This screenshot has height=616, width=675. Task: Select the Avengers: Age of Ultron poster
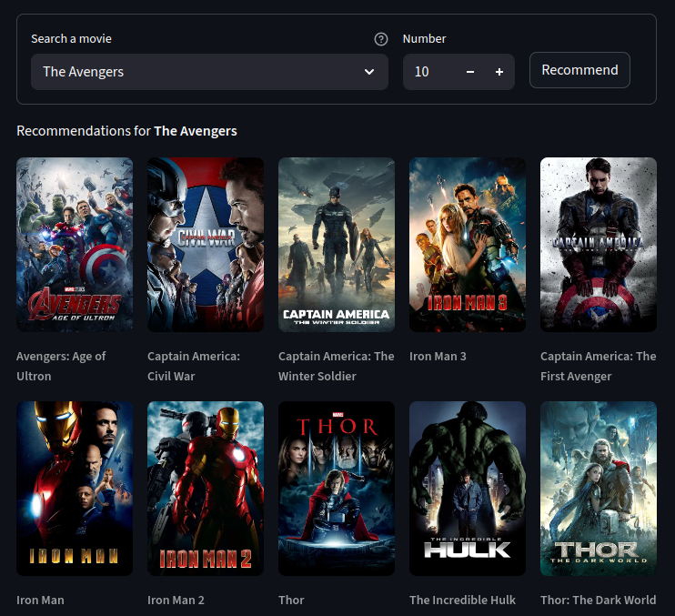coord(75,245)
